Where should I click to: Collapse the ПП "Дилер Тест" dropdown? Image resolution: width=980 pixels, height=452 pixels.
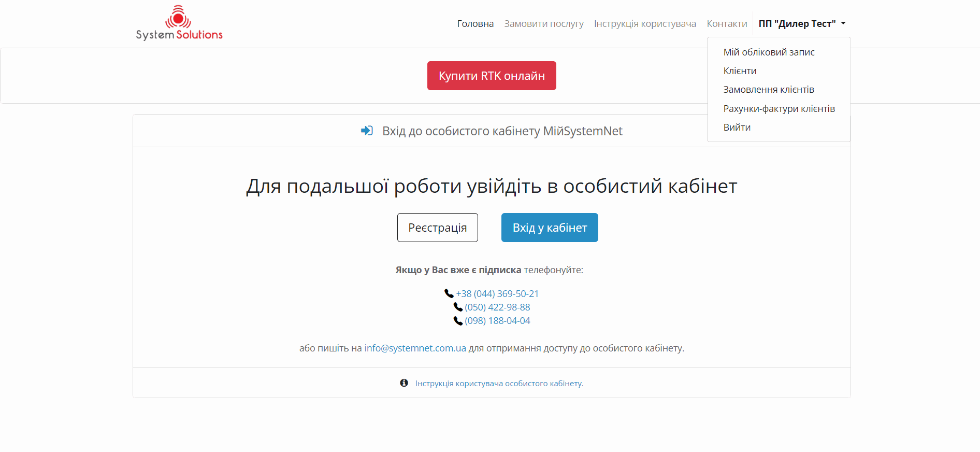[x=802, y=24]
